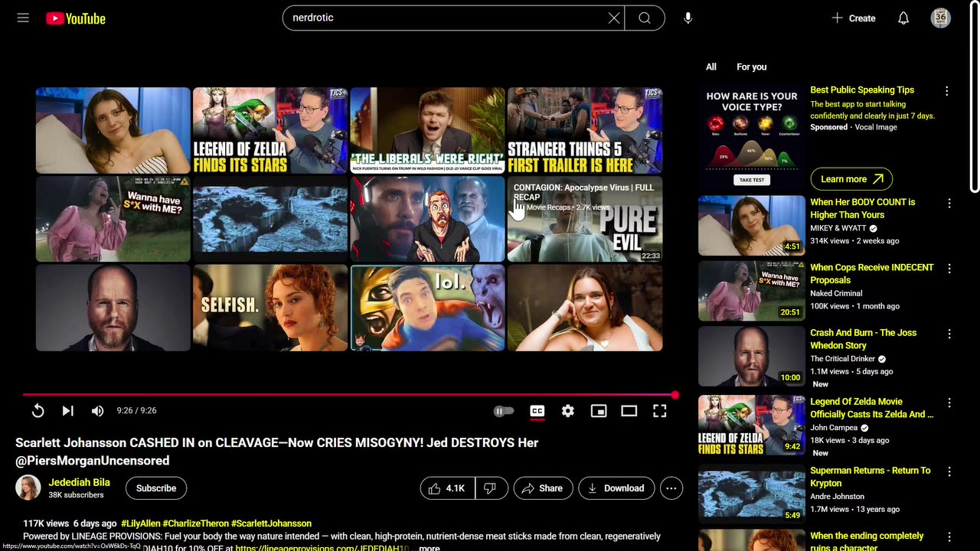
Task: Click the #ScarlettJohansson hashtag
Action: [271, 523]
